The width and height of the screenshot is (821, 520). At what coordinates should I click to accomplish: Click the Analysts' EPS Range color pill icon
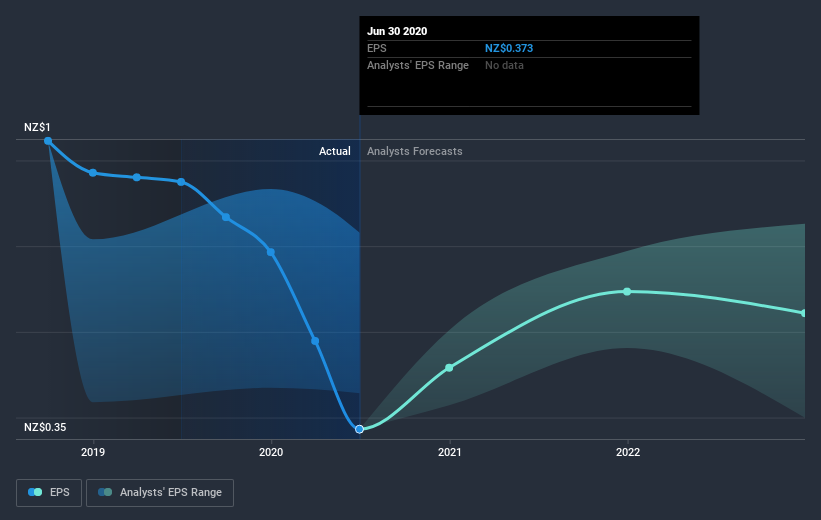(x=105, y=492)
